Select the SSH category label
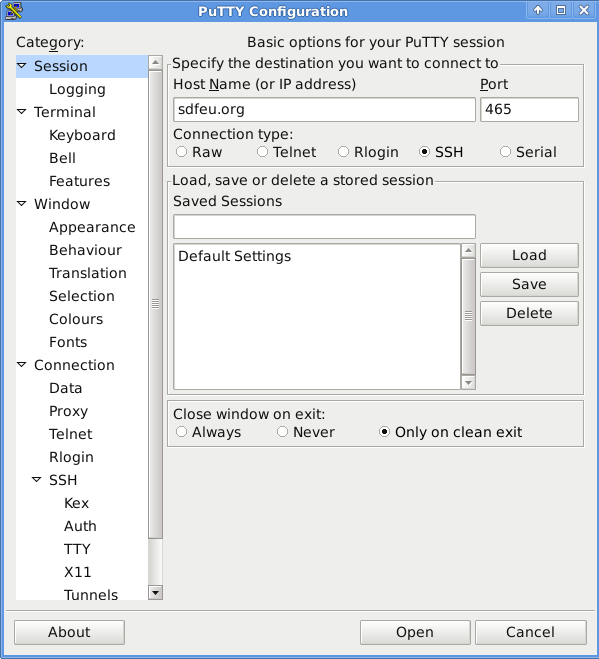 (x=63, y=480)
